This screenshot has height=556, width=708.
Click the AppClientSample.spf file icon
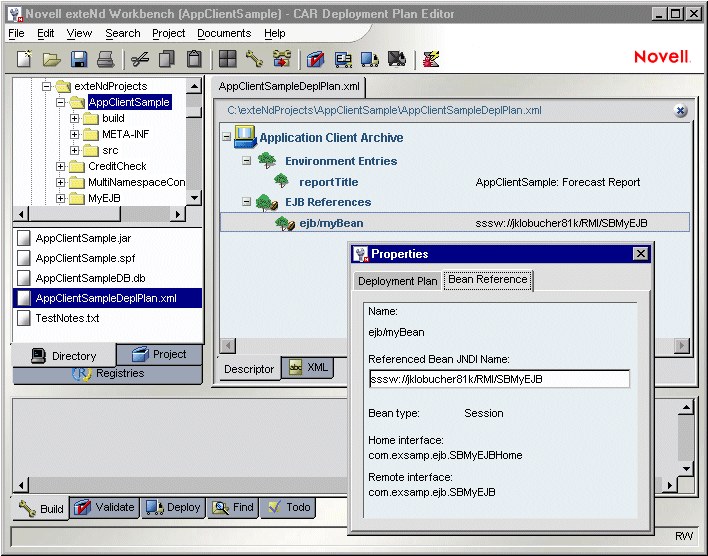[x=23, y=258]
